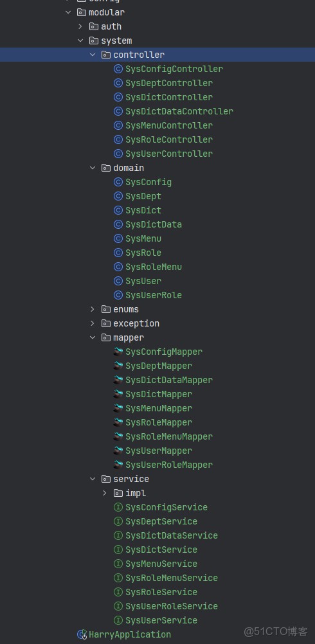This screenshot has height=644, width=315.
Task: Expand the auth package
Action: (80, 26)
